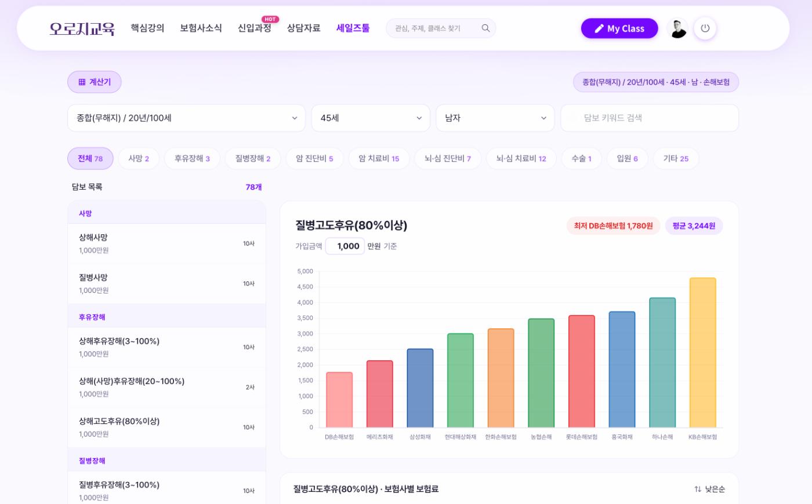Click the 최저 DB손해보험 1,780원 badge
This screenshot has height=504, width=812.
point(613,226)
